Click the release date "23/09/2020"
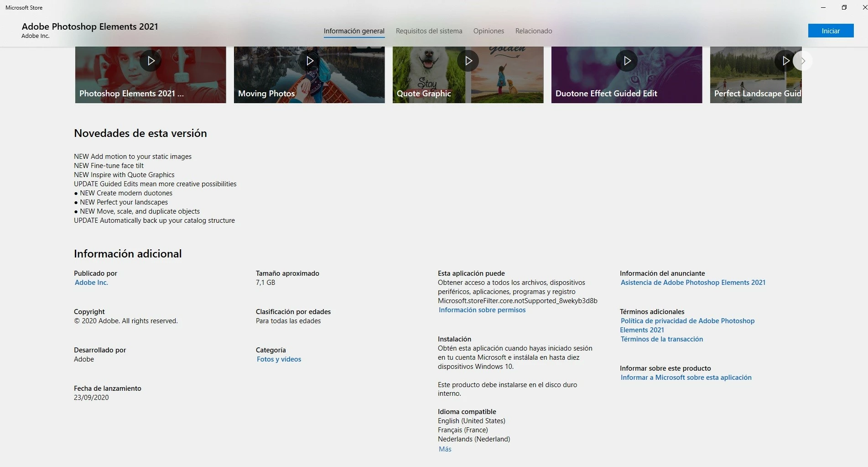The height and width of the screenshot is (467, 868). click(91, 398)
